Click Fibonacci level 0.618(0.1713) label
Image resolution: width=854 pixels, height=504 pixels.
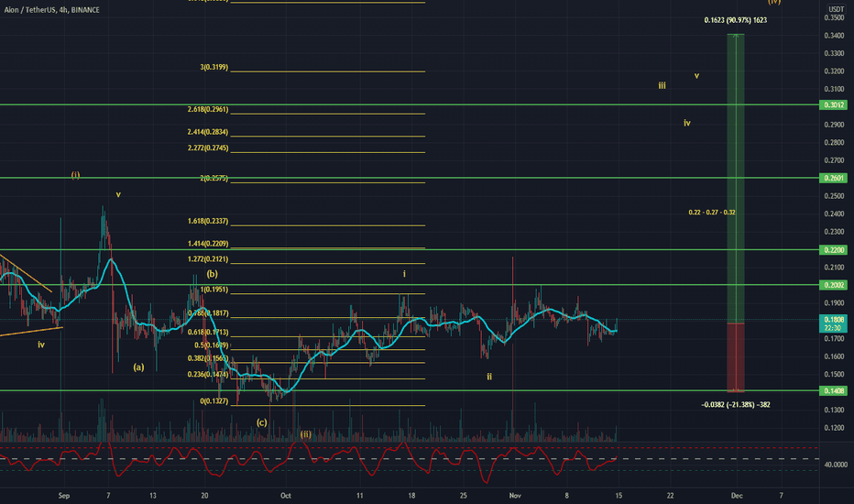click(208, 333)
